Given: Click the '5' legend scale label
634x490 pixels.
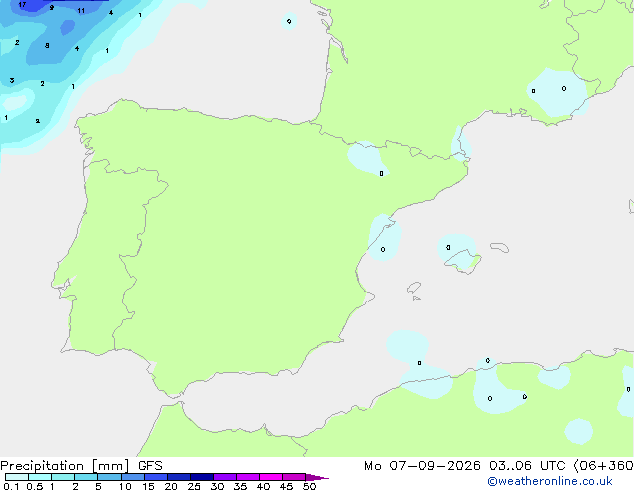Looking at the screenshot, I should [x=98, y=486].
